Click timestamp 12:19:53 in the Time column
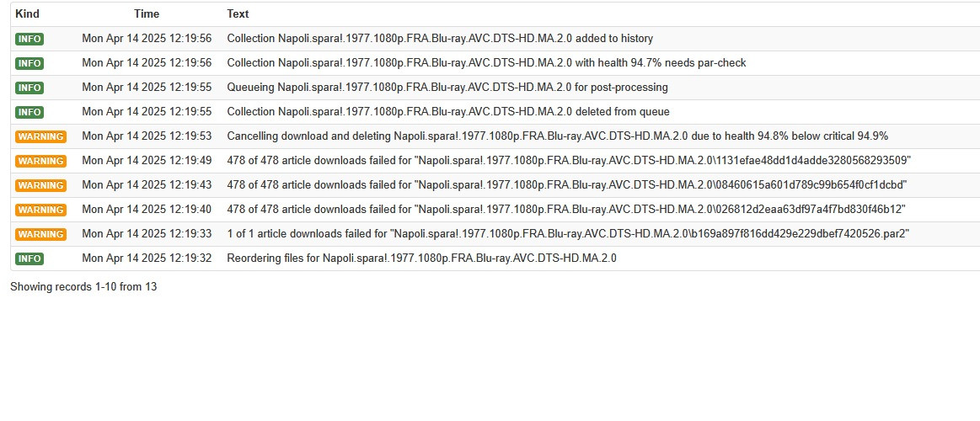 pos(147,136)
